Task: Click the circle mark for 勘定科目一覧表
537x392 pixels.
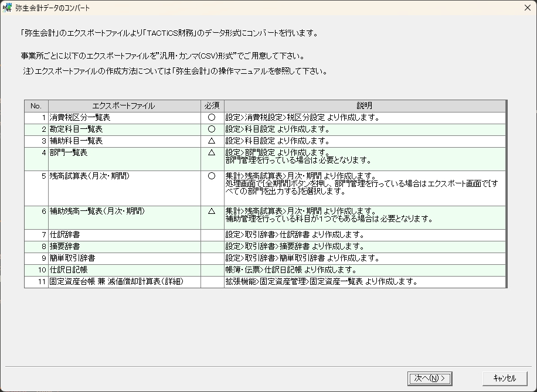Action: click(x=212, y=129)
